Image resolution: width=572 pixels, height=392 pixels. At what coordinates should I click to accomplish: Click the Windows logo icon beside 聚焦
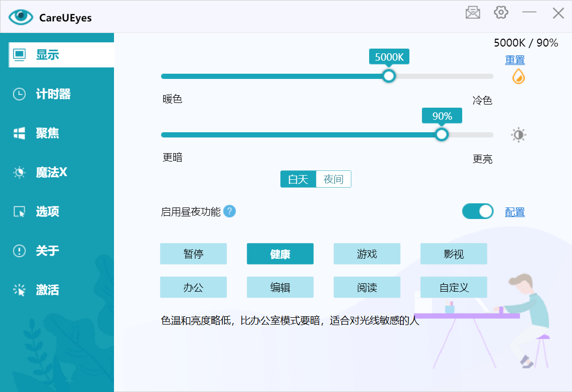pos(19,133)
